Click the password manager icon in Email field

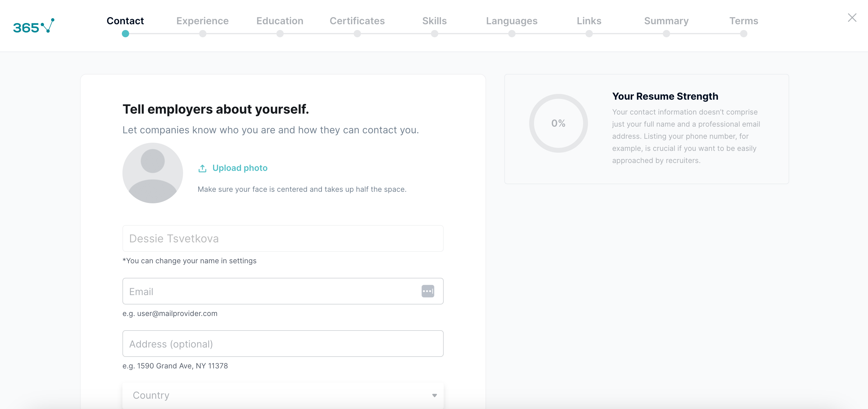(x=428, y=291)
